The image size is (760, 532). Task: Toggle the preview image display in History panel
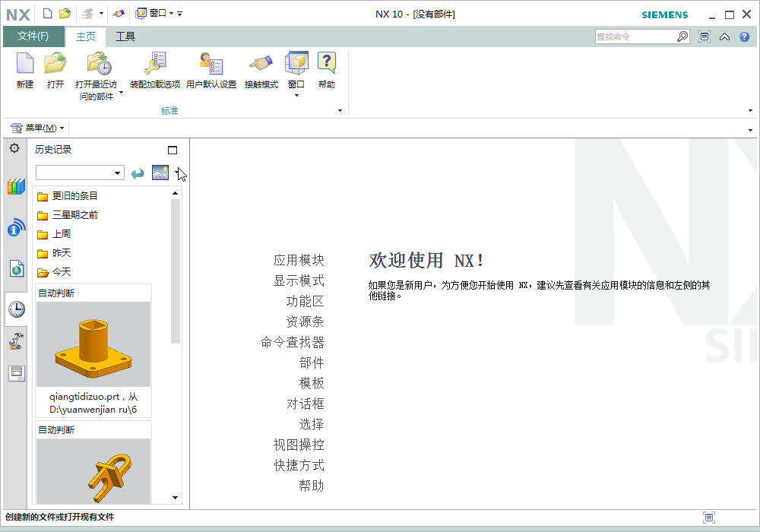pyautogui.click(x=160, y=173)
